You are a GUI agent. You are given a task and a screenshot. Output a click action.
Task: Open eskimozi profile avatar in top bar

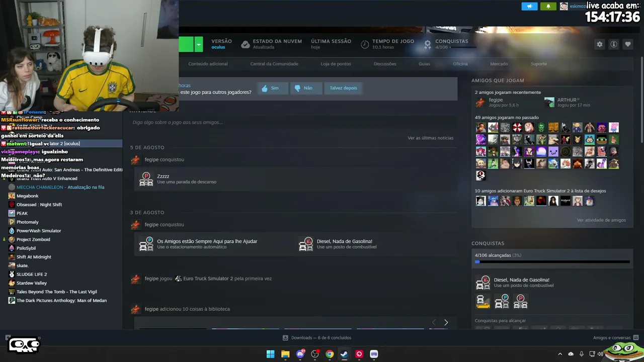click(x=564, y=6)
